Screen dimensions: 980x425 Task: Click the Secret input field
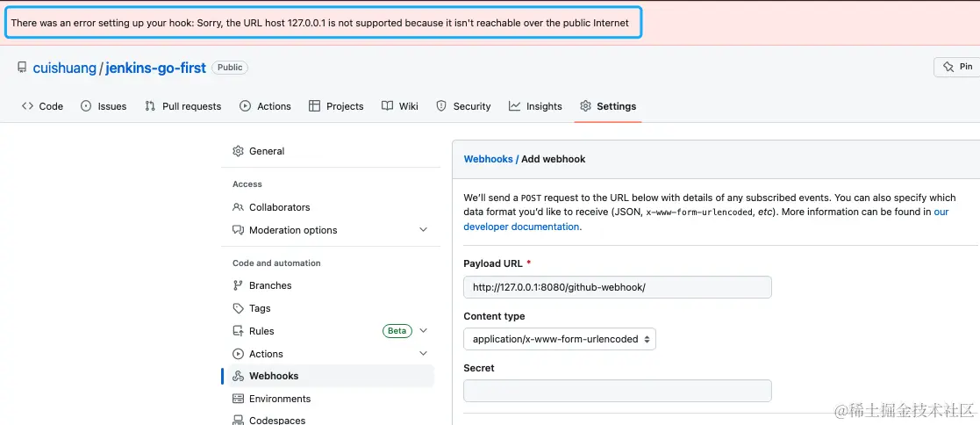618,391
